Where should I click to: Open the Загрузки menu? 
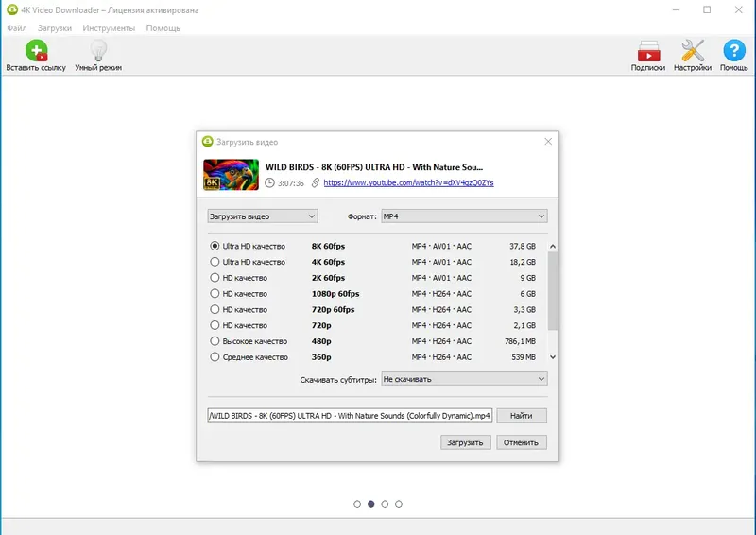(55, 28)
